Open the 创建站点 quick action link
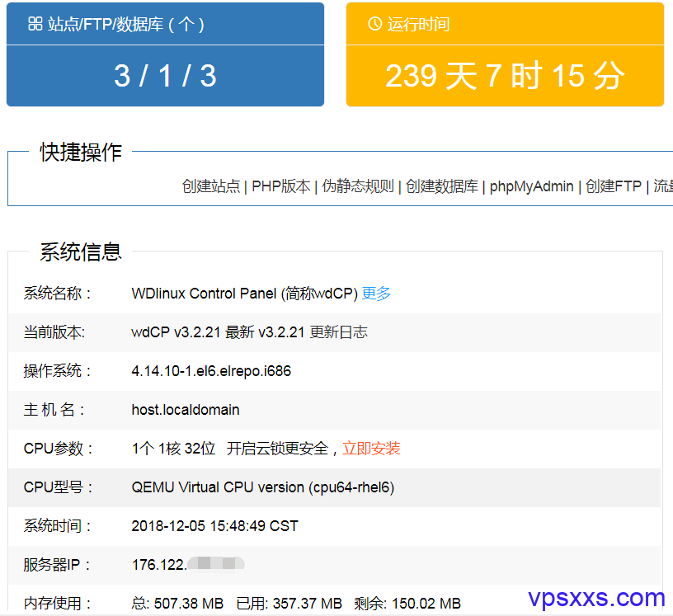The image size is (673, 616). coord(211,186)
